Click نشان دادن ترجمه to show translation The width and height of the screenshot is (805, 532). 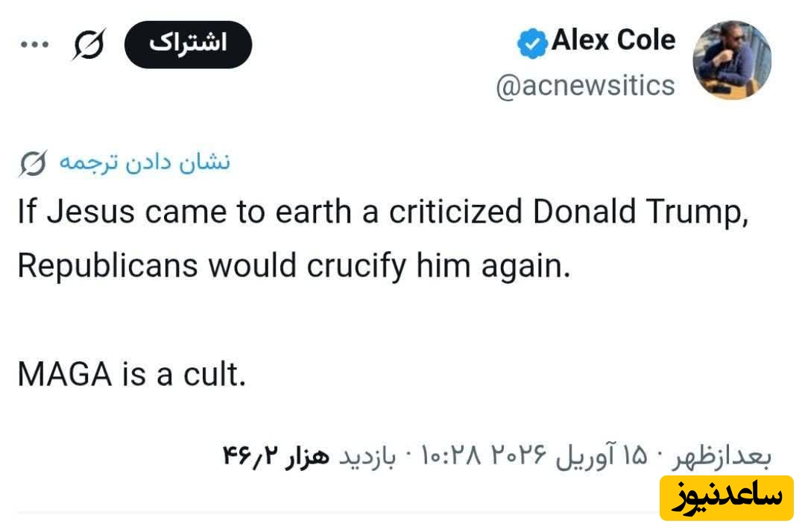click(144, 162)
